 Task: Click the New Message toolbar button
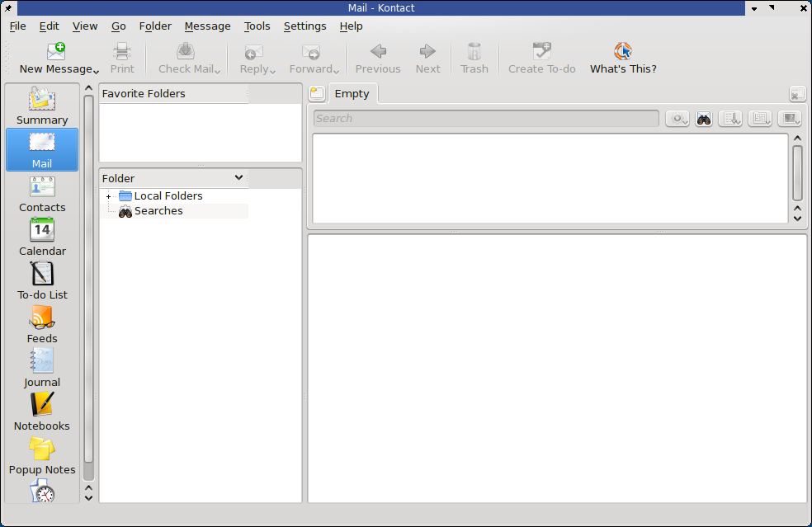click(55, 59)
